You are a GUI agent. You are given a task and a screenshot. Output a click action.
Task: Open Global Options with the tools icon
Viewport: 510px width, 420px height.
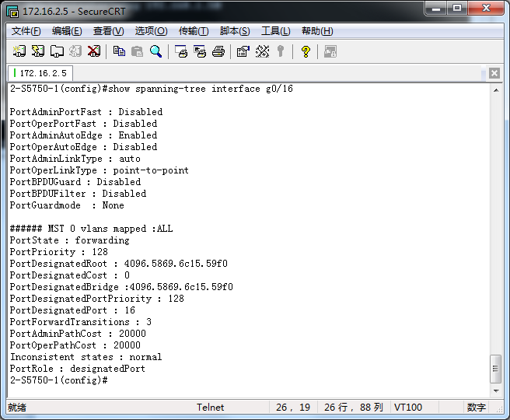coord(262,51)
